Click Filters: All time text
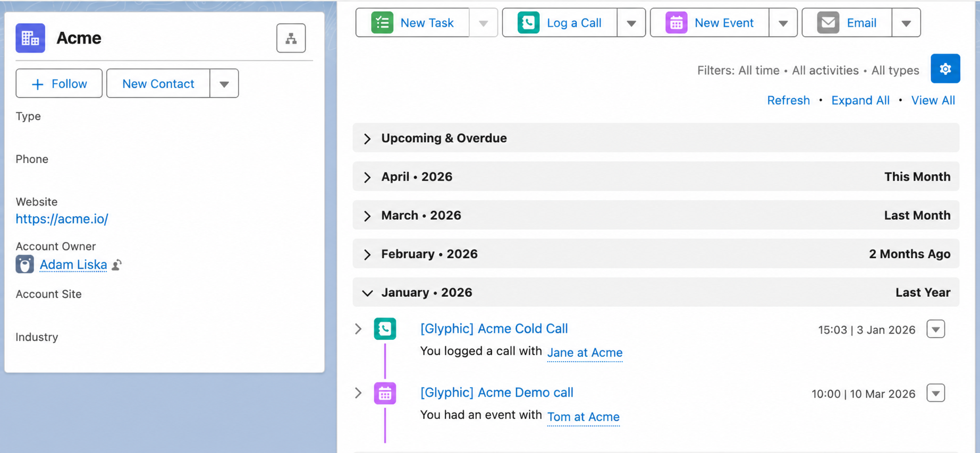The height and width of the screenshot is (453, 980). click(738, 71)
